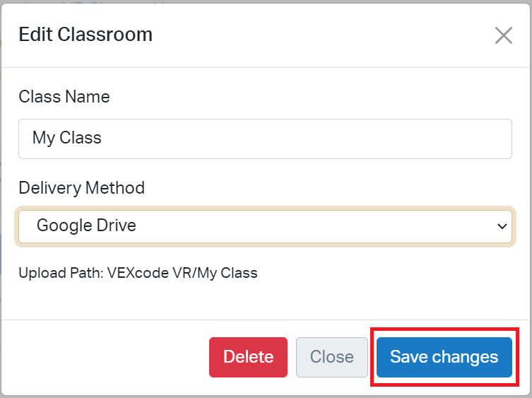Hit the blue Save changes button
Viewport: 532px width, 398px height.
pyautogui.click(x=444, y=357)
